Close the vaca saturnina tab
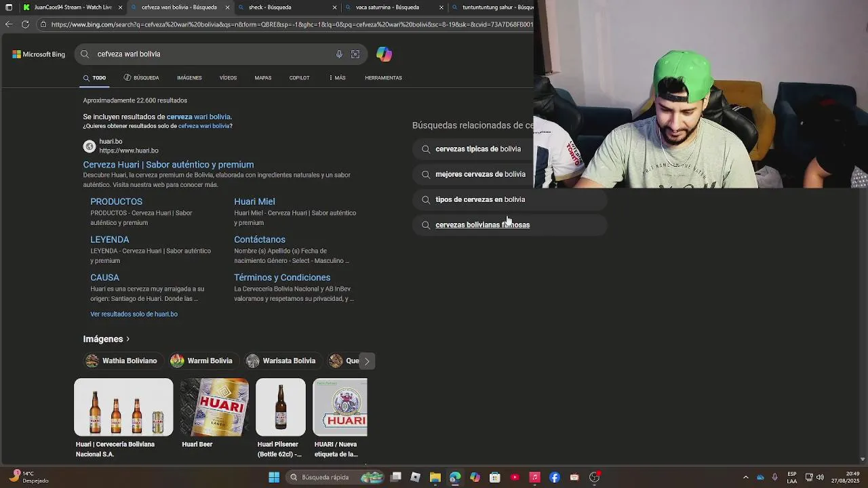868x488 pixels. [x=441, y=7]
